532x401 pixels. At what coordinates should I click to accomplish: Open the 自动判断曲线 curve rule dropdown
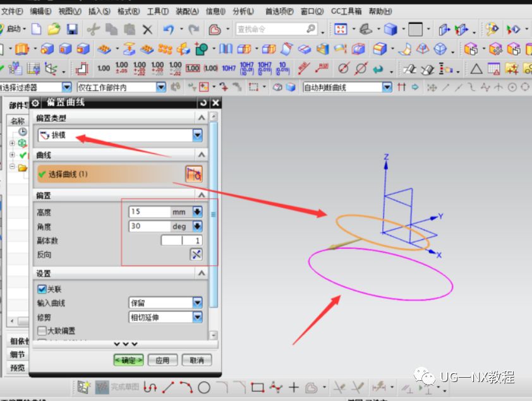point(387,87)
